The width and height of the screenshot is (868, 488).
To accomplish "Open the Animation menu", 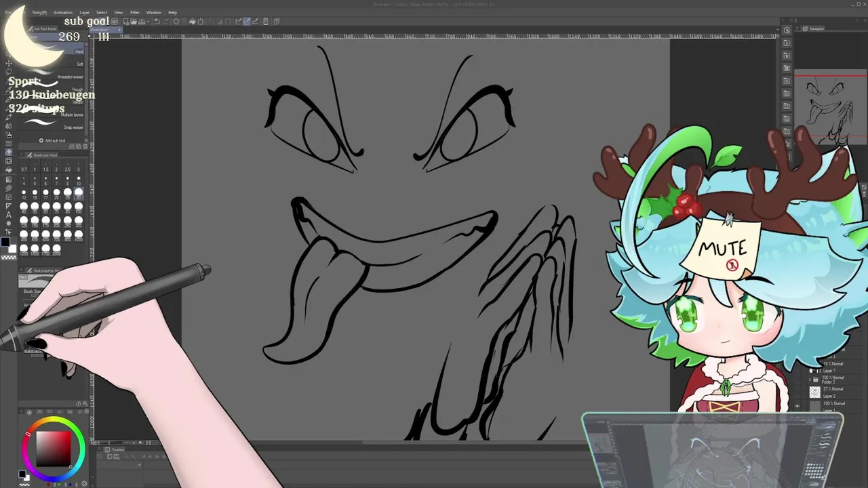I will (63, 12).
